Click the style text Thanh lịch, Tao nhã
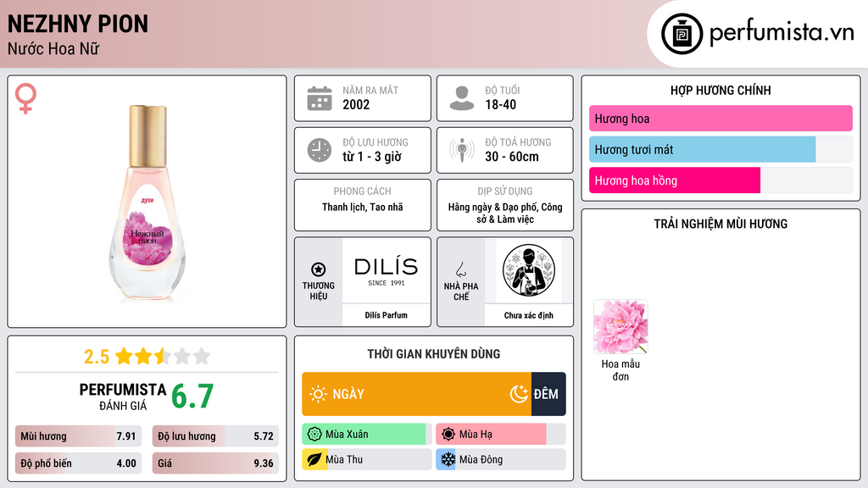This screenshot has width=868, height=488. pos(363,207)
